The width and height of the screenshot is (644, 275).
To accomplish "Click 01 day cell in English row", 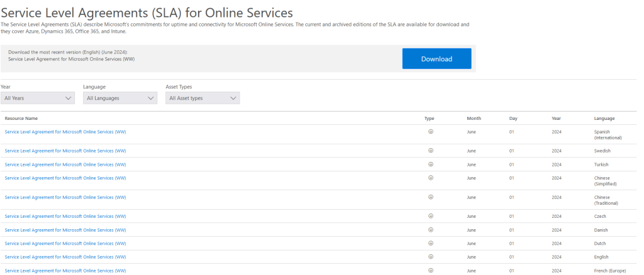I will click(512, 257).
